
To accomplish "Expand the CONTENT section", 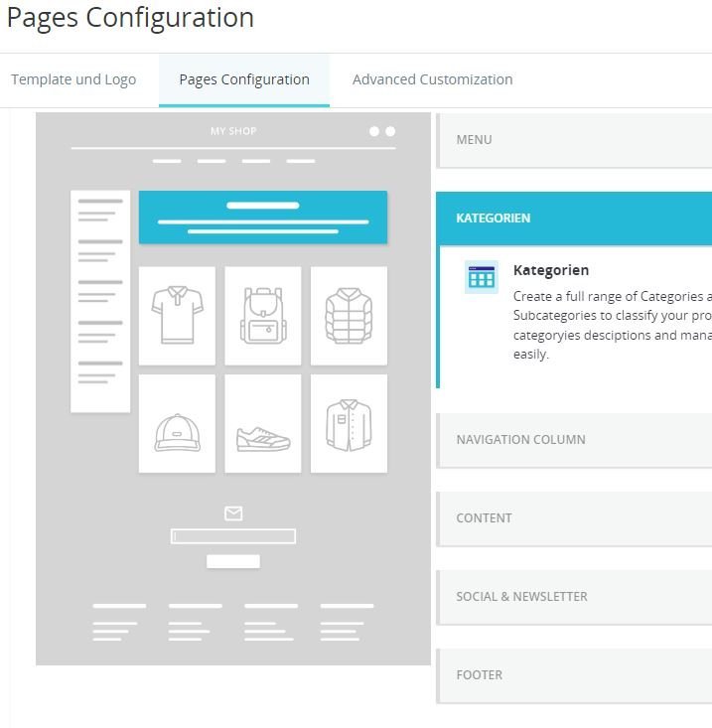I will click(574, 517).
